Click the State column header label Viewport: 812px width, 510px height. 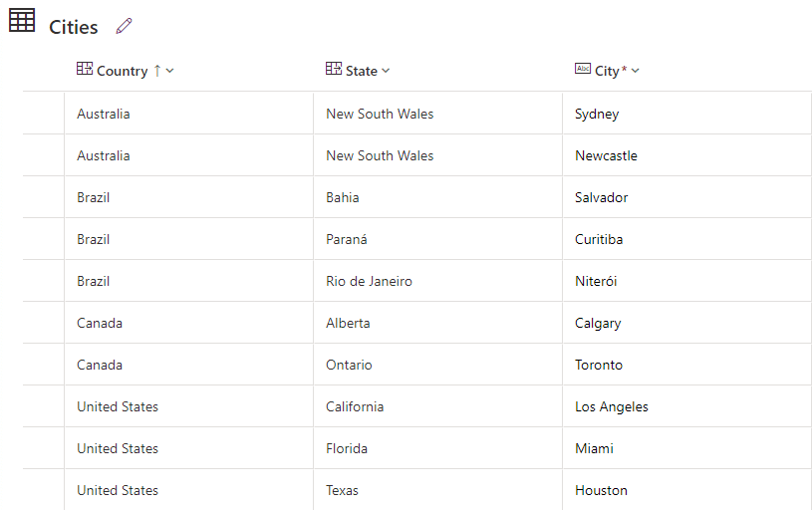click(362, 71)
